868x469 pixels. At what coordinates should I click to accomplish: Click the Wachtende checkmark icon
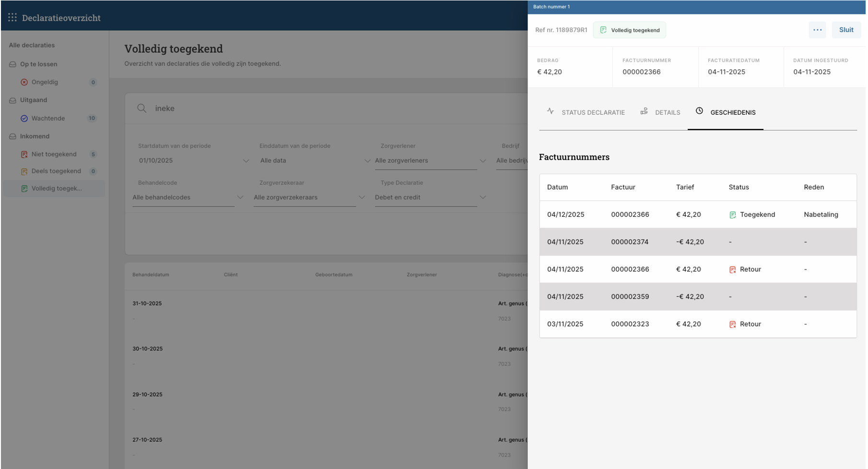pyautogui.click(x=24, y=118)
